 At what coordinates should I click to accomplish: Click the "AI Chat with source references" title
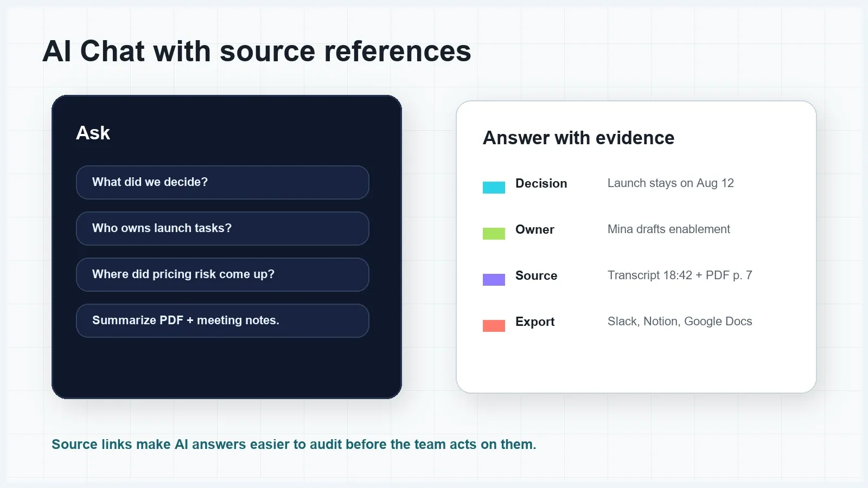(x=257, y=52)
